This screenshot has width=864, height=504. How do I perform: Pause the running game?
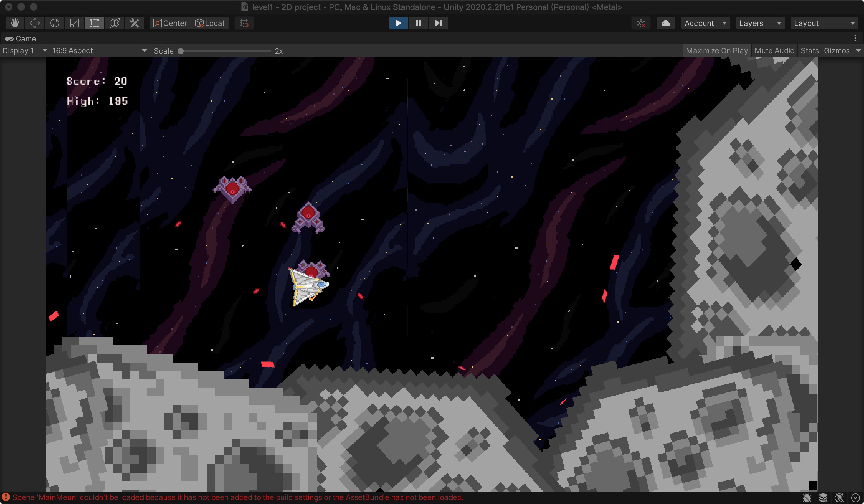click(418, 23)
